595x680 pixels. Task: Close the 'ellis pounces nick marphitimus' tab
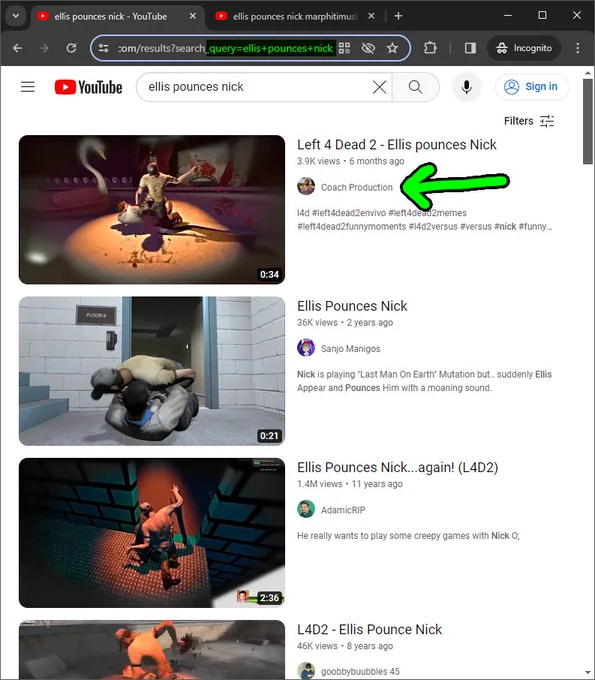pyautogui.click(x=371, y=16)
